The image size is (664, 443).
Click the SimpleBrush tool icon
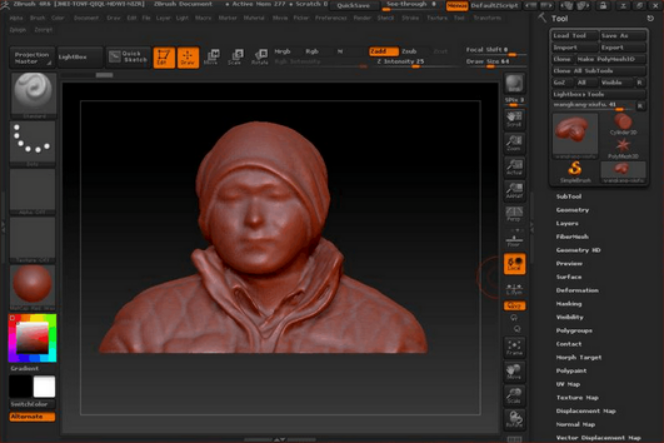[x=575, y=168]
